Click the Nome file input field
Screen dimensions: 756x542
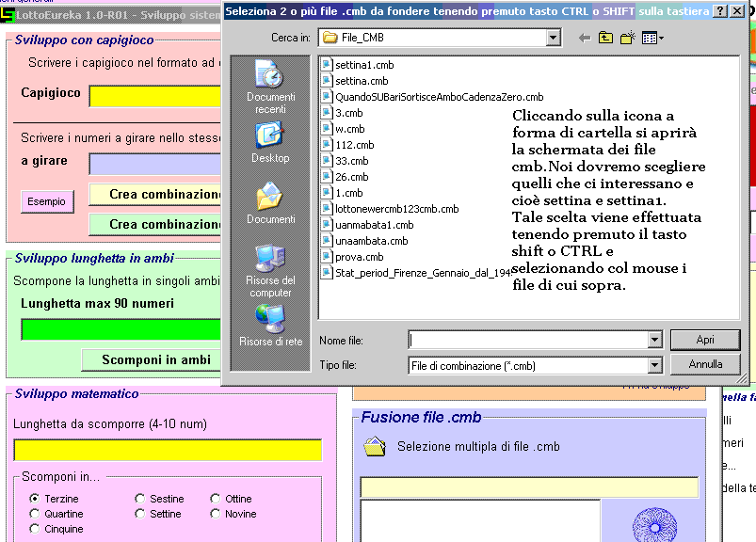(x=529, y=340)
